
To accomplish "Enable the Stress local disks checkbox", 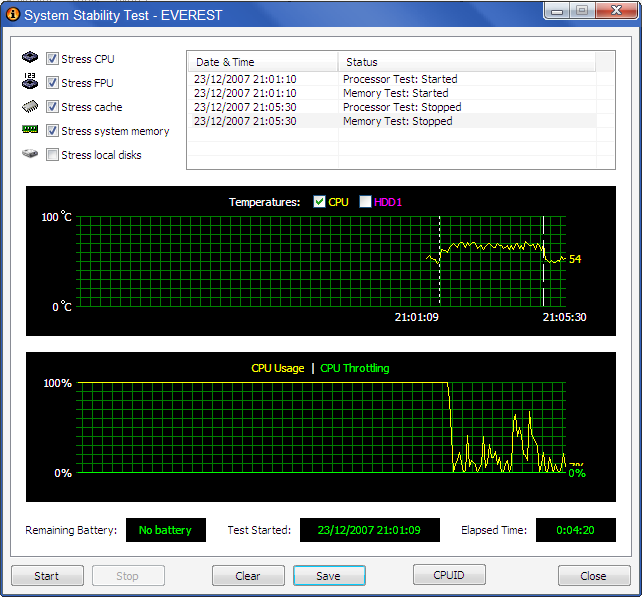I will [52, 155].
